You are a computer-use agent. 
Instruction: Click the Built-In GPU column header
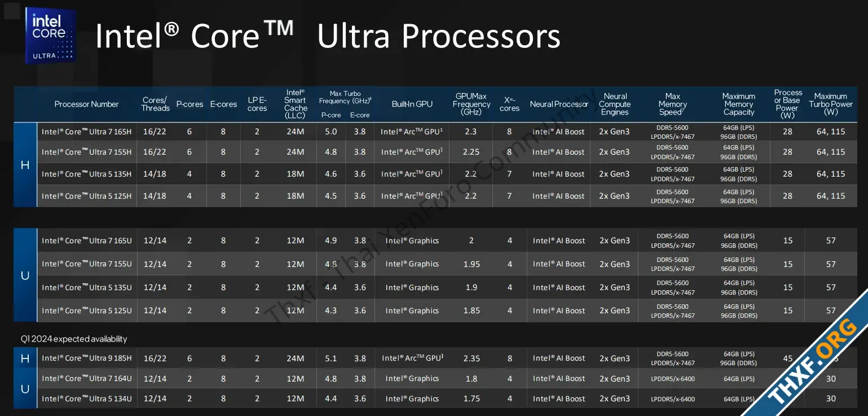tap(412, 104)
